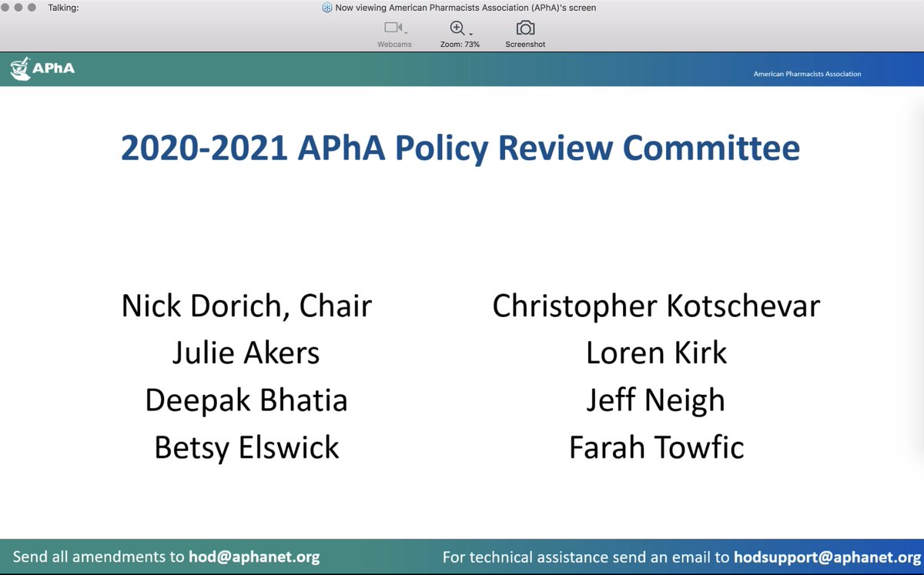The image size is (924, 575).
Task: Select the webcam camera glyph above Webcams label
Action: click(x=393, y=28)
